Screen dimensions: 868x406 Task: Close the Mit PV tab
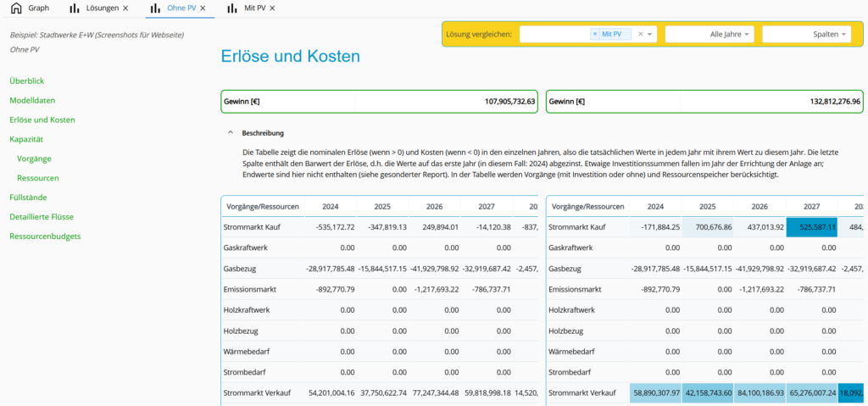(272, 8)
